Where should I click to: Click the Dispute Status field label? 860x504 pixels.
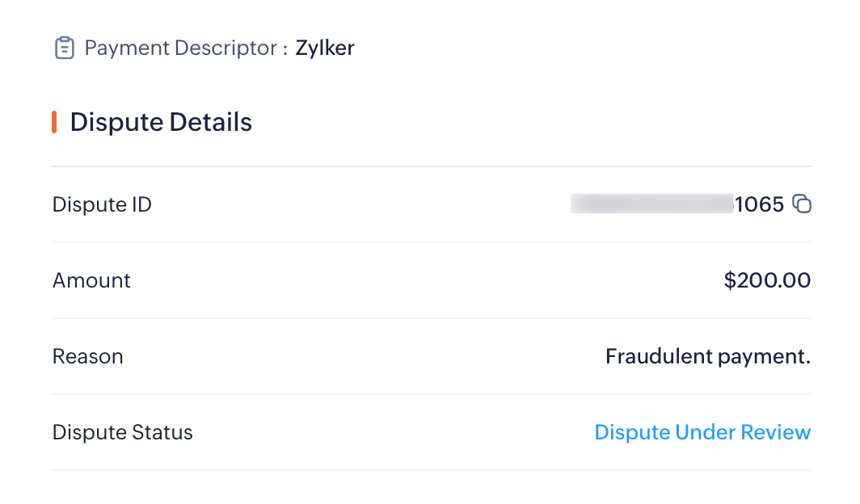[x=123, y=432]
